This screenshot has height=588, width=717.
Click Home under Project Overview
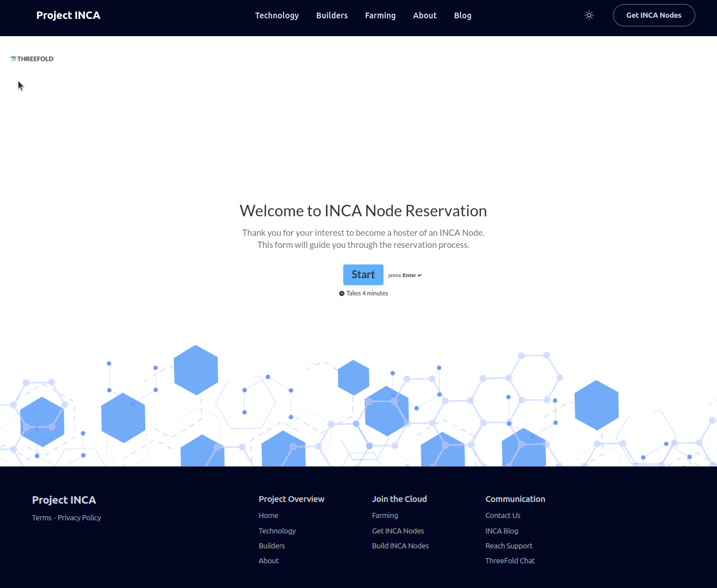point(268,515)
